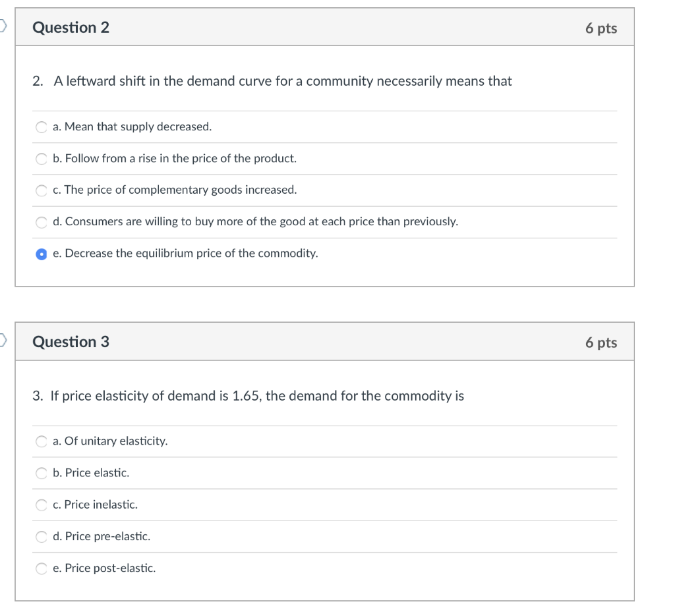Select answer b about rise in product price
The image size is (675, 616).
[41, 158]
